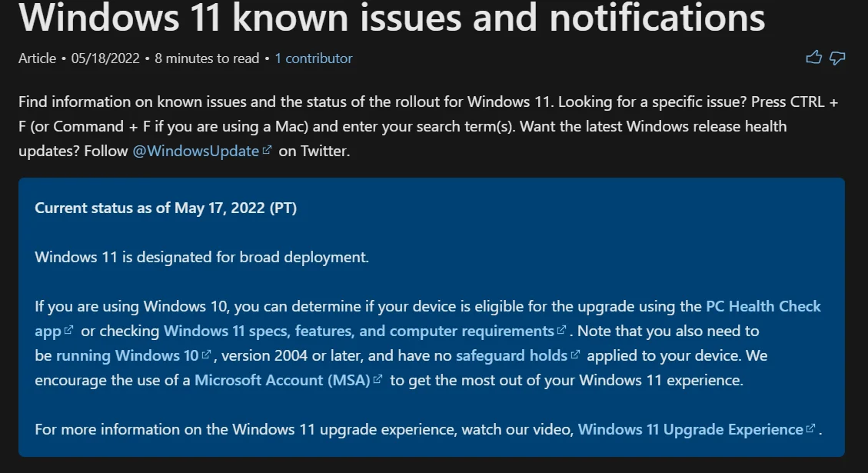Viewport: 868px width, 473px height.
Task: Click external-link icon after running Windows 10
Action: tap(206, 355)
